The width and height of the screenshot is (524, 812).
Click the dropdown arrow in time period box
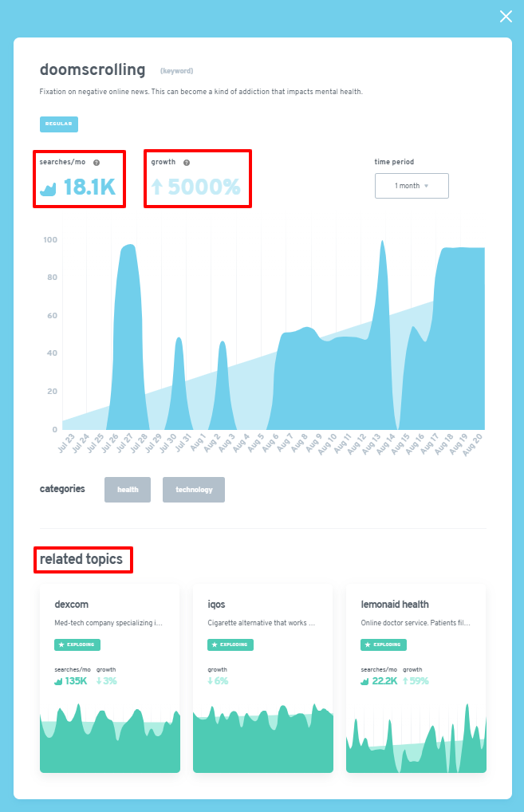(x=426, y=186)
